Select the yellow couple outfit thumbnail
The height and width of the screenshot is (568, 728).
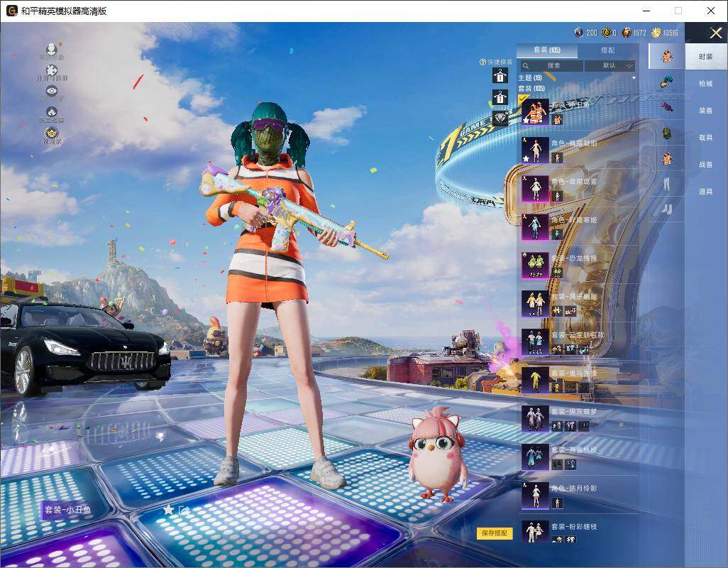tap(535, 304)
